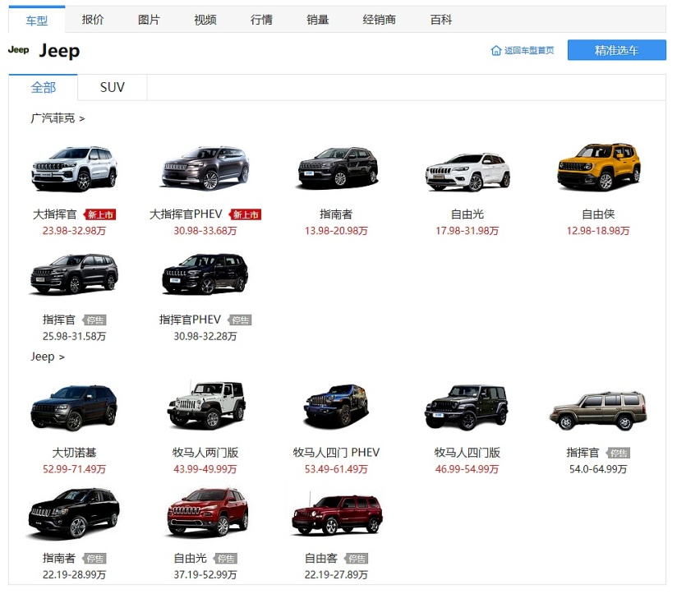Open the 经销商 tab

[x=379, y=20]
